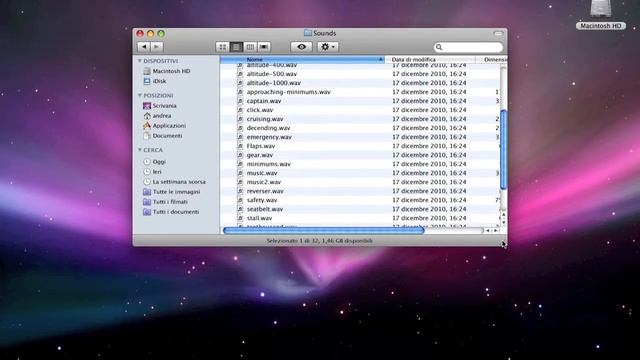Click the audio file icon of stall.wav

click(x=240, y=218)
